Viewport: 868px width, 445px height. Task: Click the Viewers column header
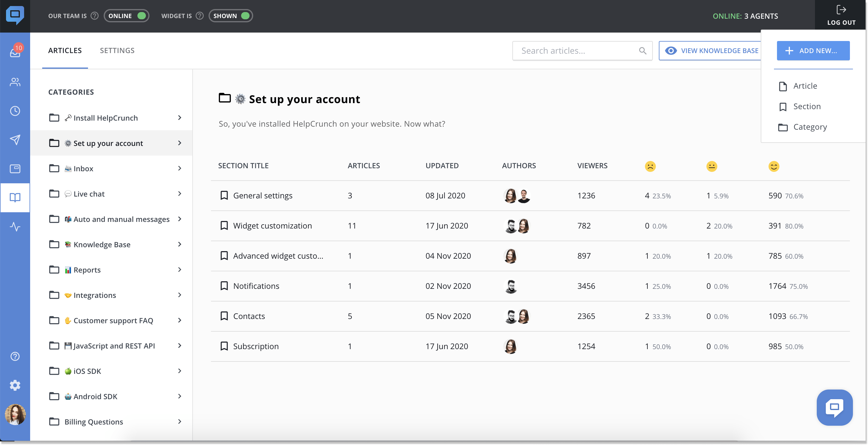[592, 166]
